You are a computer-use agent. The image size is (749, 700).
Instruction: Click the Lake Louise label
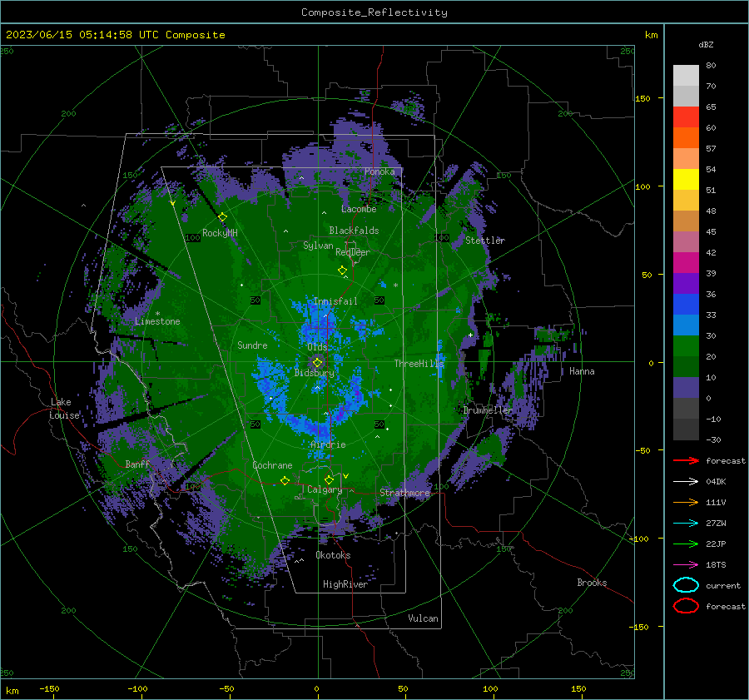pyautogui.click(x=64, y=409)
